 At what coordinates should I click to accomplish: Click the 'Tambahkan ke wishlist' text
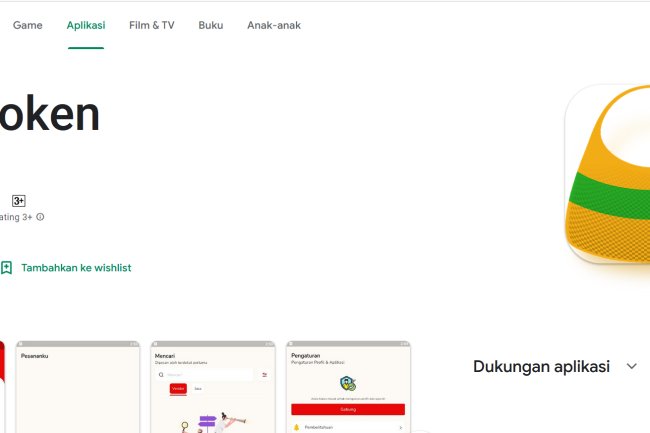click(x=76, y=268)
